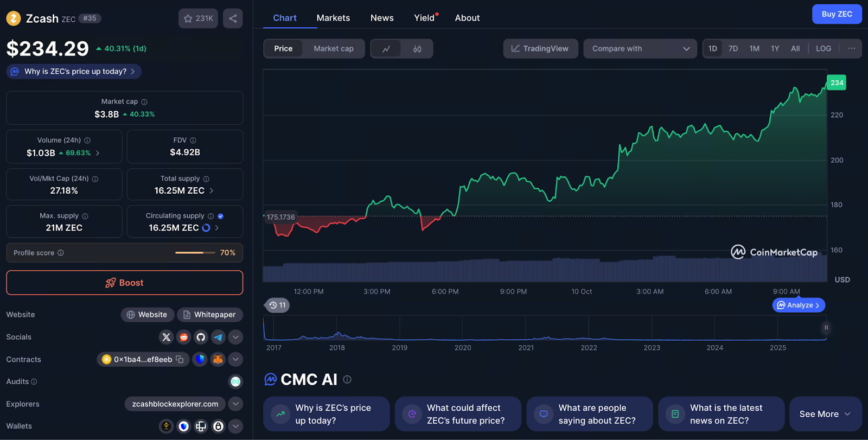Click the Market cap info icon
The image size is (868, 440).
click(144, 102)
